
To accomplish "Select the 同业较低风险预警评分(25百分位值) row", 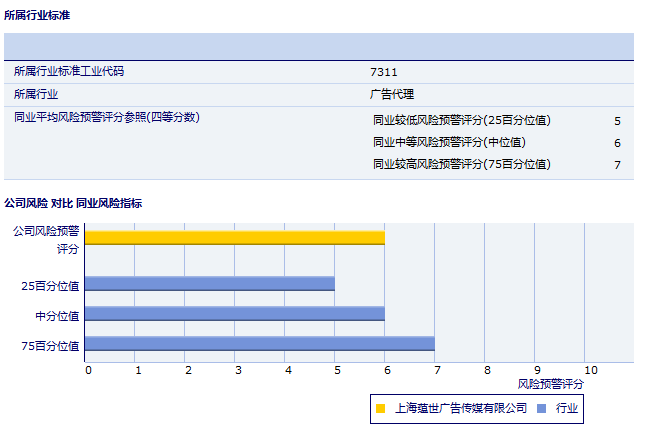I will [461, 120].
